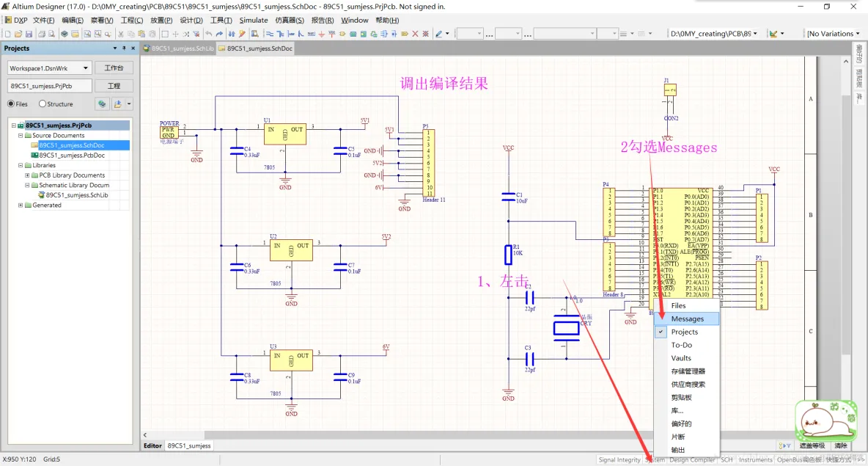Click the Instruments status bar button
This screenshot has width=868, height=466.
(x=755, y=460)
